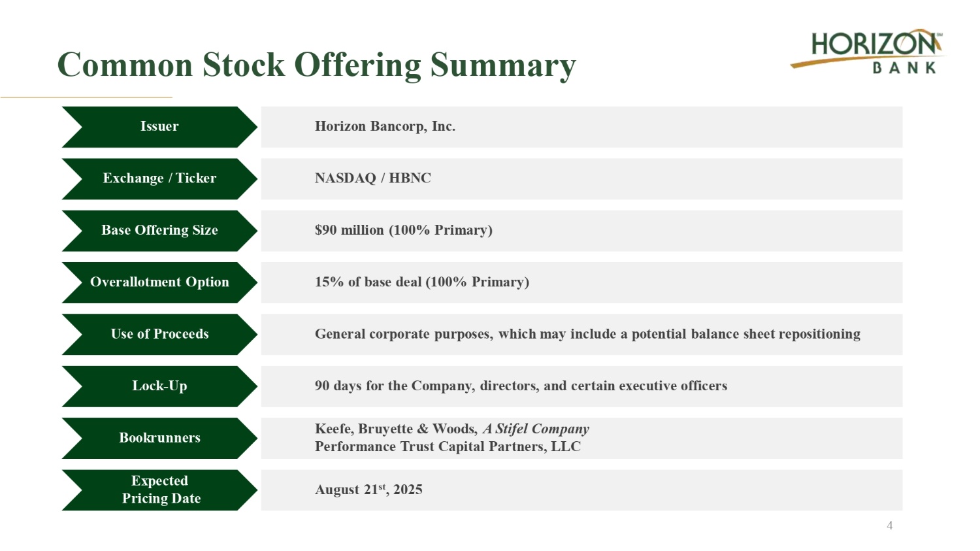Select the Bookrunners arrow label
Image resolution: width=980 pixels, height=551 pixels.
pyautogui.click(x=159, y=438)
